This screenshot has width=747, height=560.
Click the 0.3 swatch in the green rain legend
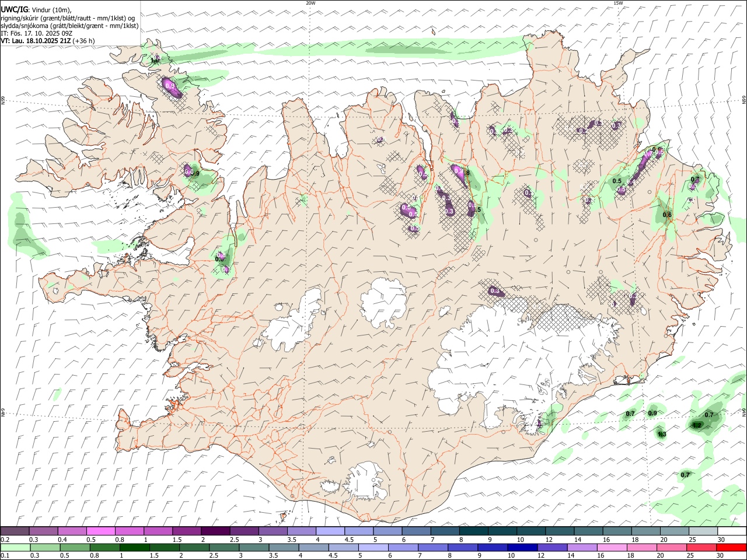45,548
